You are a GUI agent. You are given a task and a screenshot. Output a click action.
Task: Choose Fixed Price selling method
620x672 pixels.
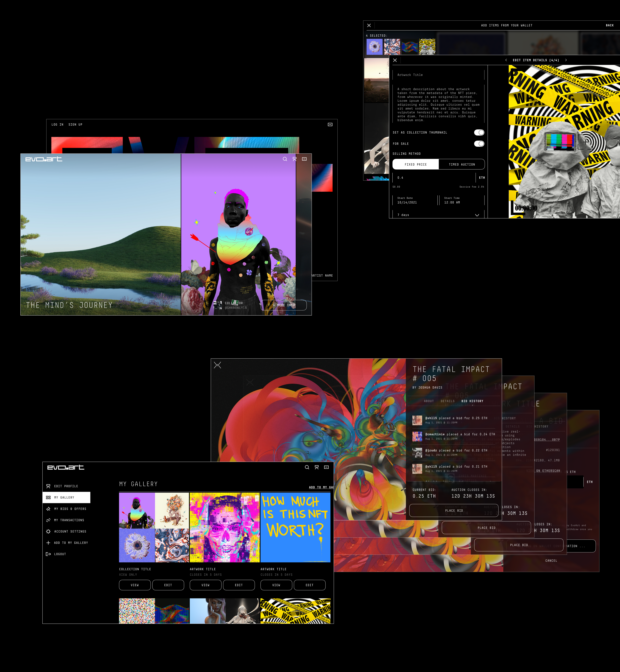(x=416, y=164)
